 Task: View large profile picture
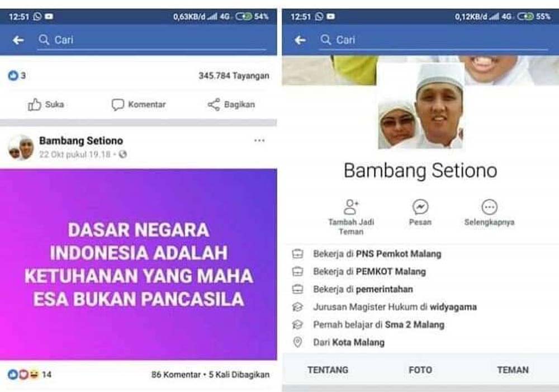point(420,105)
